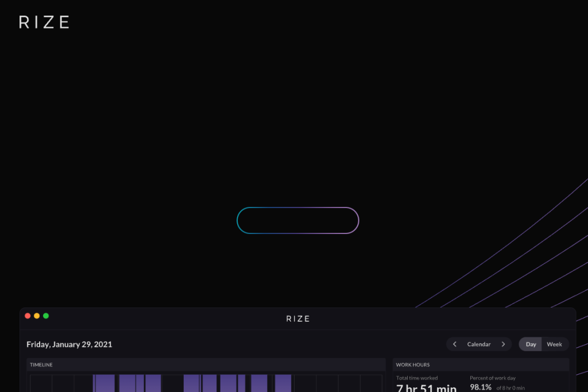The height and width of the screenshot is (392, 588).
Task: Click the red close window dot
Action: pos(28,316)
